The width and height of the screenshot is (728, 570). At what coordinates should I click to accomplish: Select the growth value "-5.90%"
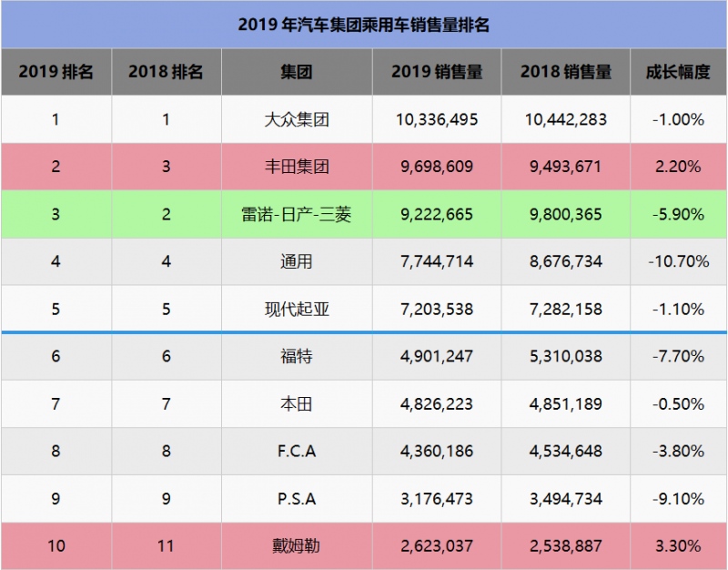tap(678, 215)
